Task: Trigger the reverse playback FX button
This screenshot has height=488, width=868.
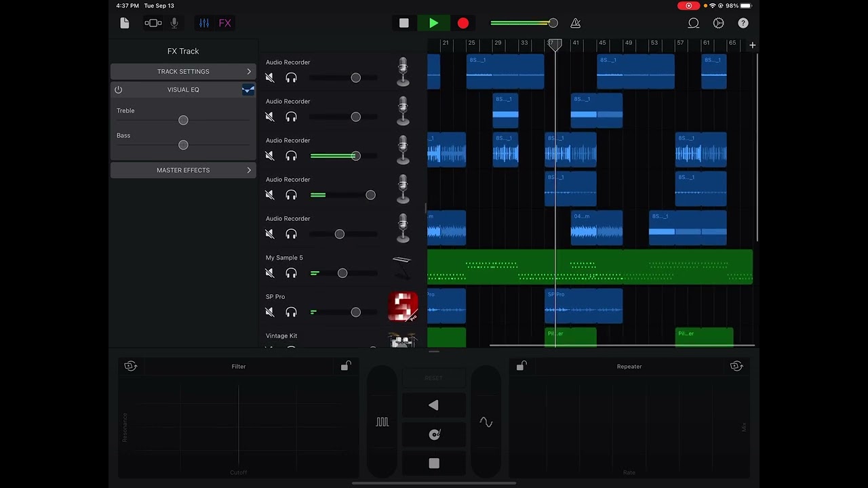Action: (x=434, y=405)
